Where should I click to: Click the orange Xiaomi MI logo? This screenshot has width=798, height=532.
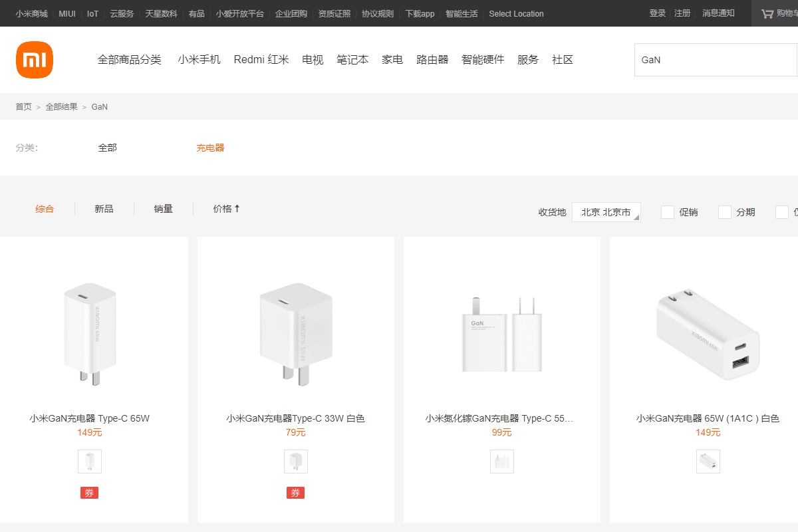(x=35, y=60)
